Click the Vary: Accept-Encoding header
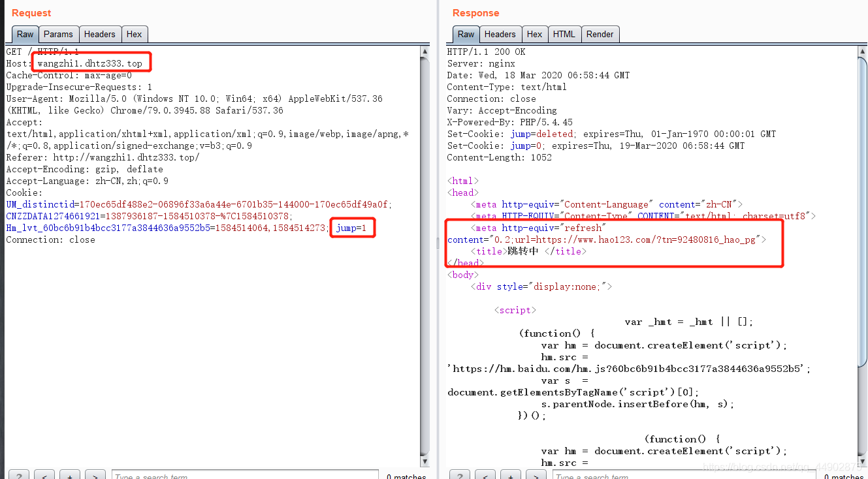 [x=502, y=110]
